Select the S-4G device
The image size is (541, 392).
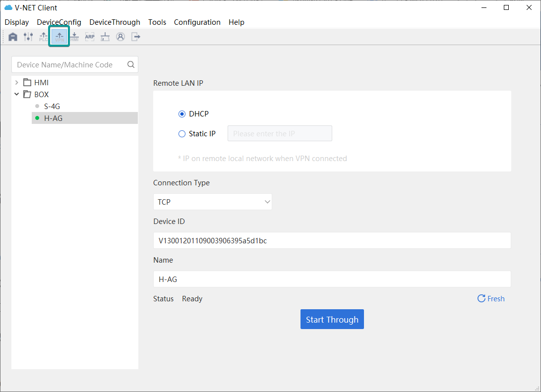[52, 106]
